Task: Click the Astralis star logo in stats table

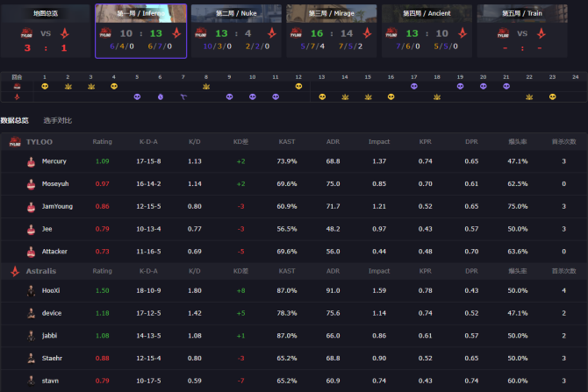Action: click(14, 271)
